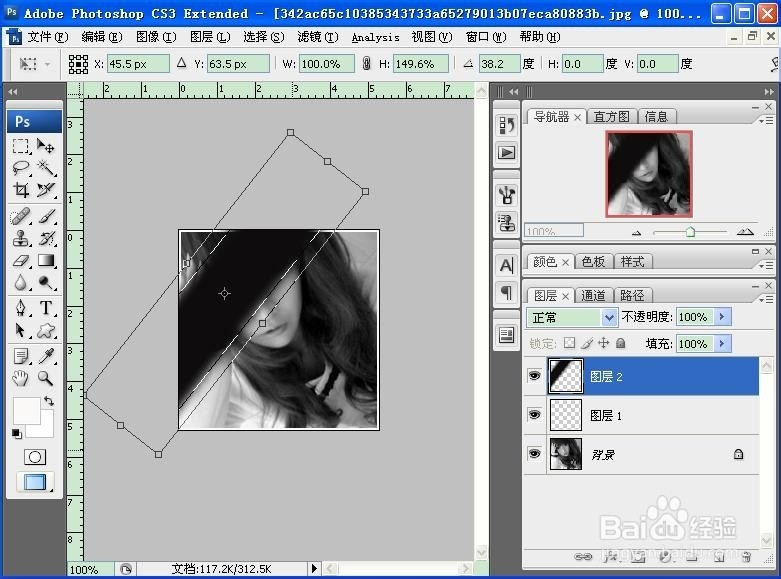Image resolution: width=781 pixels, height=579 pixels.
Task: Zoom out navigator small mountains button
Action: coord(636,232)
